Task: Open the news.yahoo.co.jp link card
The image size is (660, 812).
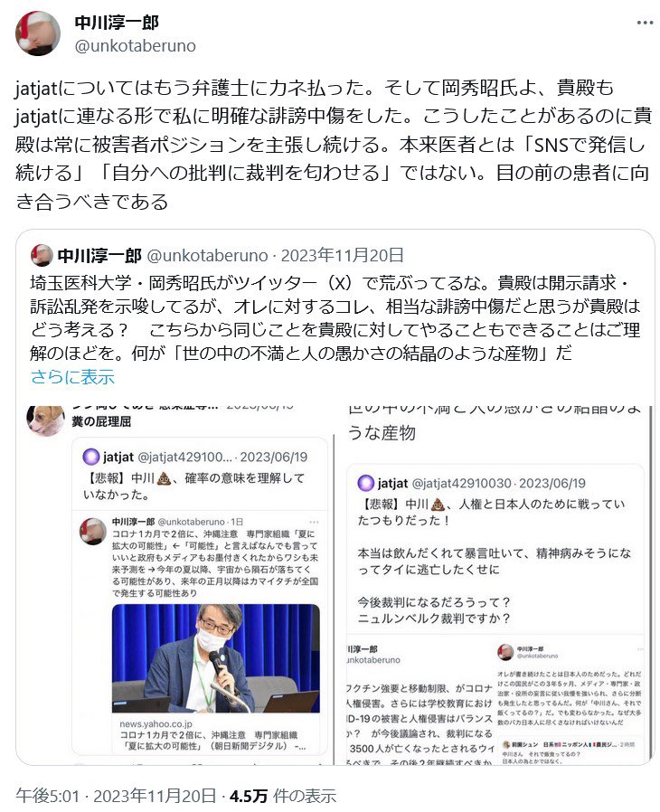Action: [x=216, y=734]
